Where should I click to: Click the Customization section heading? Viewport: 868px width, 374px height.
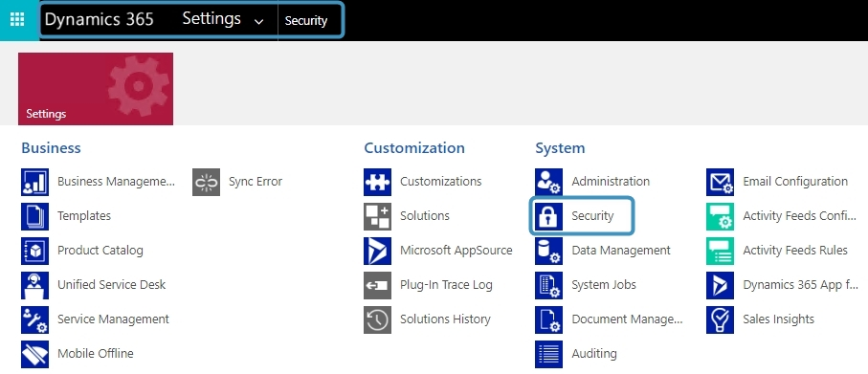click(414, 147)
